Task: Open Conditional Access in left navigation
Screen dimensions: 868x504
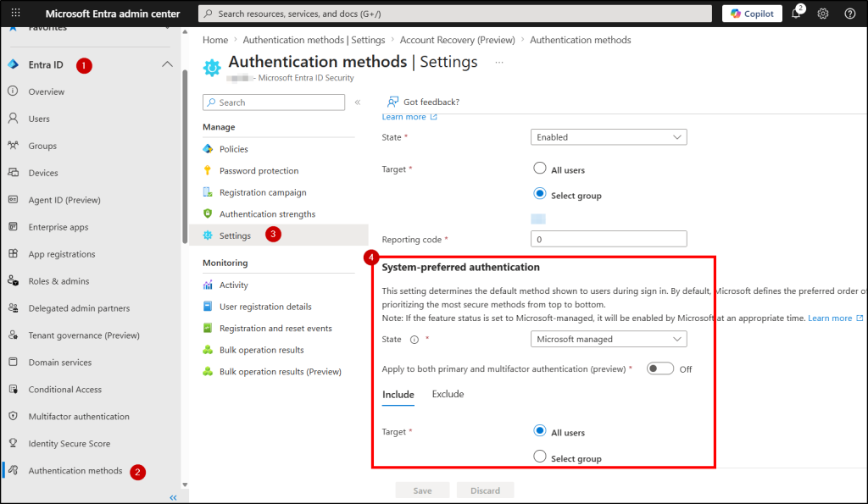Action: 64,390
